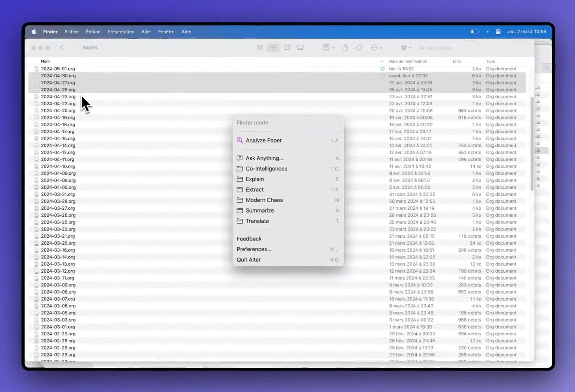Sort by Type column header

(490, 61)
